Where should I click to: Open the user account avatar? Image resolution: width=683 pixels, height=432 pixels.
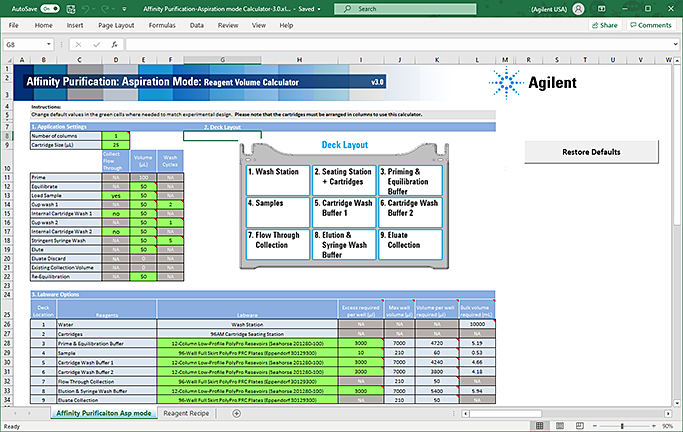click(x=578, y=9)
